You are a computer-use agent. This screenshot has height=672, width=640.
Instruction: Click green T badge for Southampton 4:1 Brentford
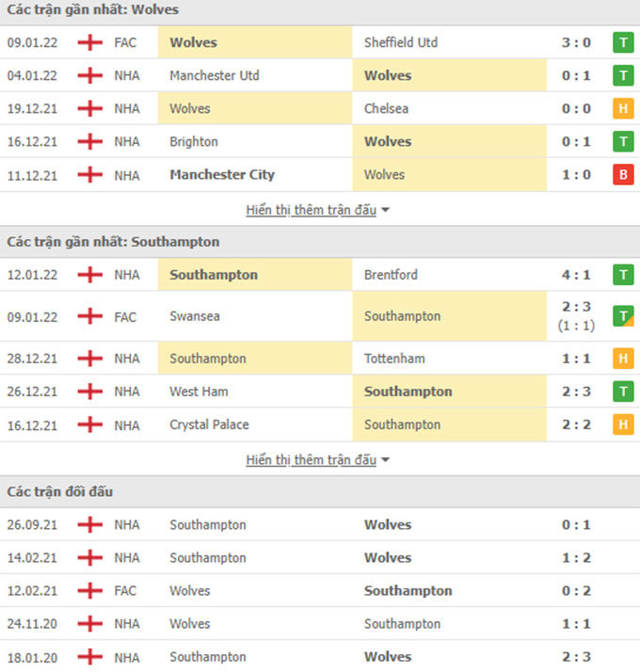pos(623,275)
